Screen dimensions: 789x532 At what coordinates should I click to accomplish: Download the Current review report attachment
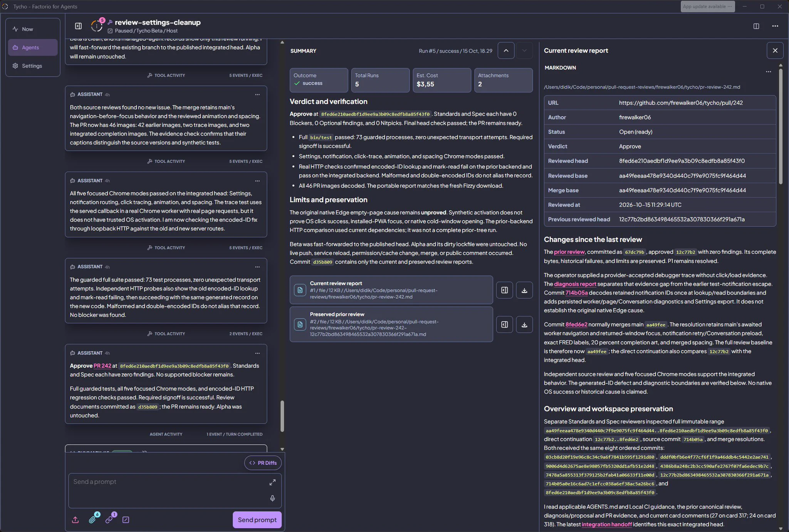point(524,290)
